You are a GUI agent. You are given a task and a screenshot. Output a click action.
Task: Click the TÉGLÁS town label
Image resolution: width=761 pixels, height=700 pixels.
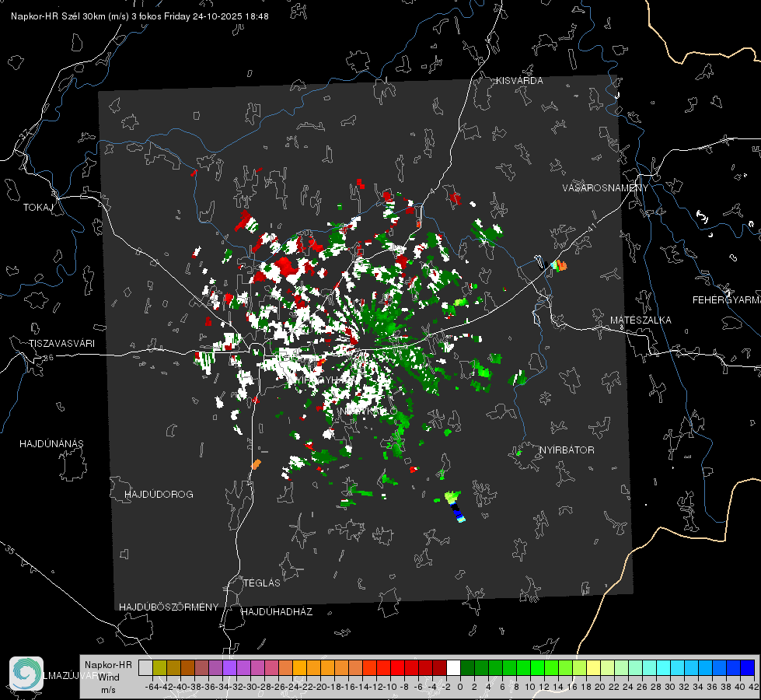pos(262,583)
